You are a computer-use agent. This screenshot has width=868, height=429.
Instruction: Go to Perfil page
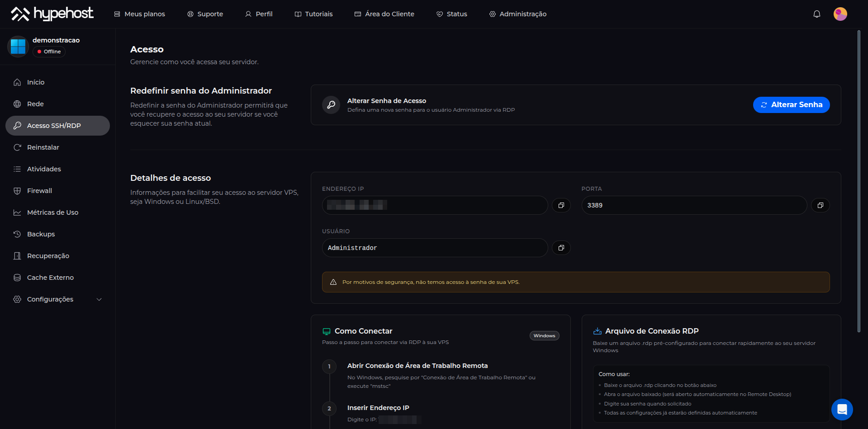(259, 14)
